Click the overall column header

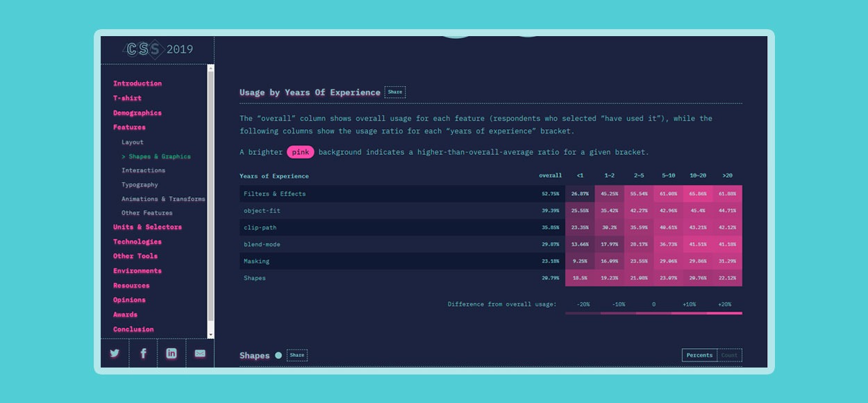coord(551,176)
